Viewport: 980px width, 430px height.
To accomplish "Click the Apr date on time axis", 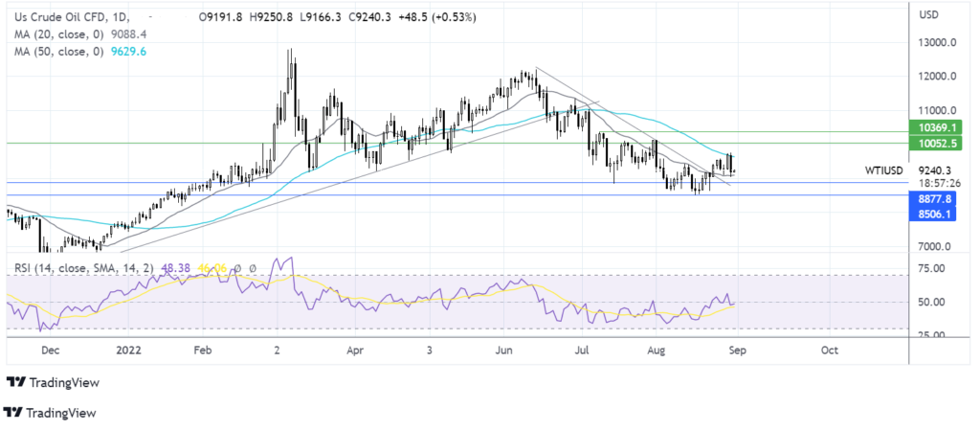I will click(354, 350).
